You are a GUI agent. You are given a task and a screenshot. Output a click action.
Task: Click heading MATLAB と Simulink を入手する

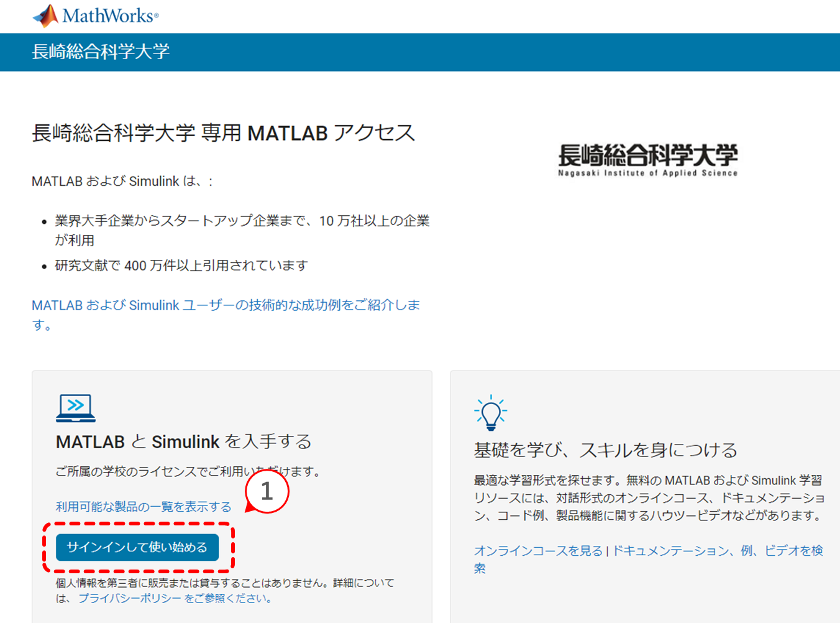184,441
